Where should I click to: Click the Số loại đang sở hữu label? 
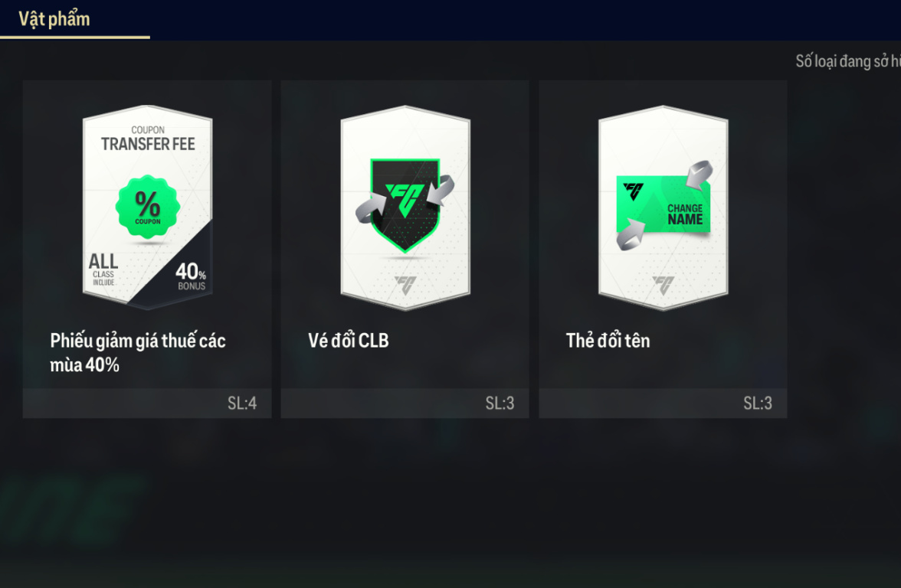point(848,61)
